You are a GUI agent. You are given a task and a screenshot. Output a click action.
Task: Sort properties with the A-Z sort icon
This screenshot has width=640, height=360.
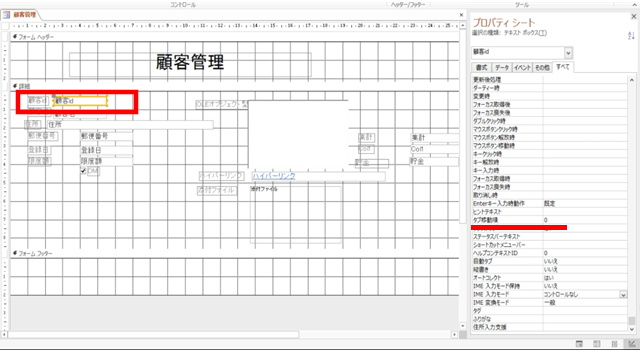click(x=631, y=36)
